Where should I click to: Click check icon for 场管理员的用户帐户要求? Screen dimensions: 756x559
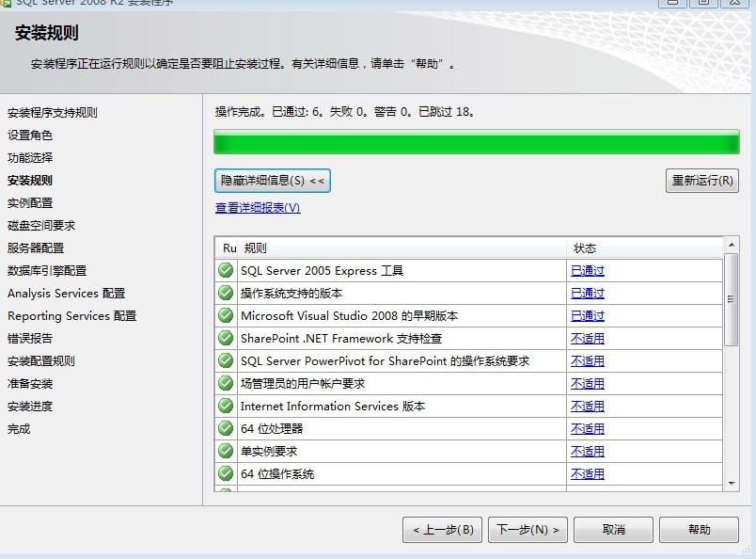pyautogui.click(x=226, y=383)
